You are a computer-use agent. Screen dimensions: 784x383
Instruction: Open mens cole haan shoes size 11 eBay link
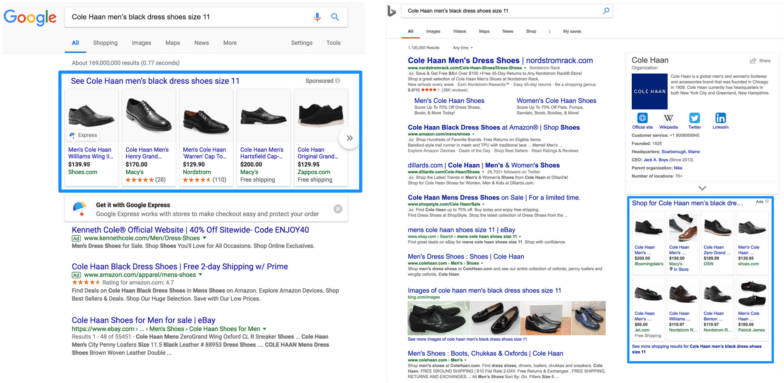pos(462,230)
